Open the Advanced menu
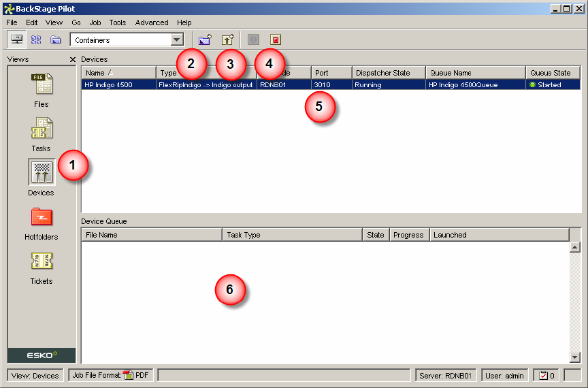 152,22
